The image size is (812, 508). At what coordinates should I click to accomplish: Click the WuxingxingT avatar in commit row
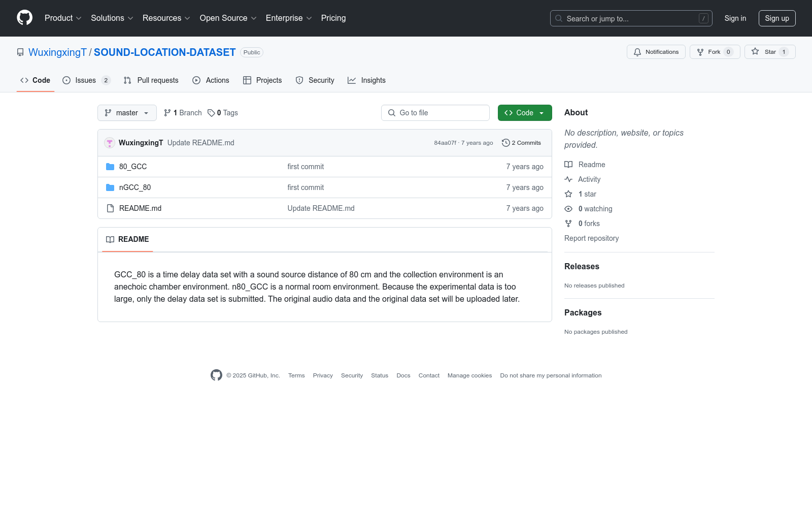pyautogui.click(x=110, y=143)
